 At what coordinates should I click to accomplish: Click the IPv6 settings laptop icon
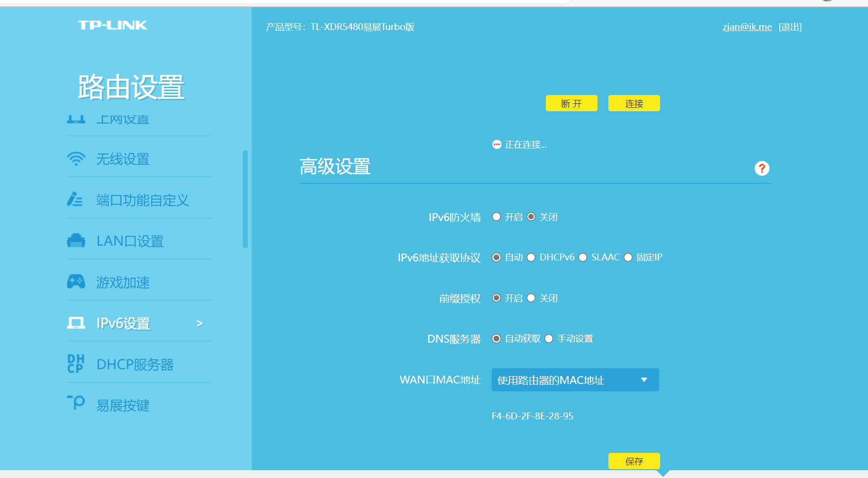coord(76,323)
